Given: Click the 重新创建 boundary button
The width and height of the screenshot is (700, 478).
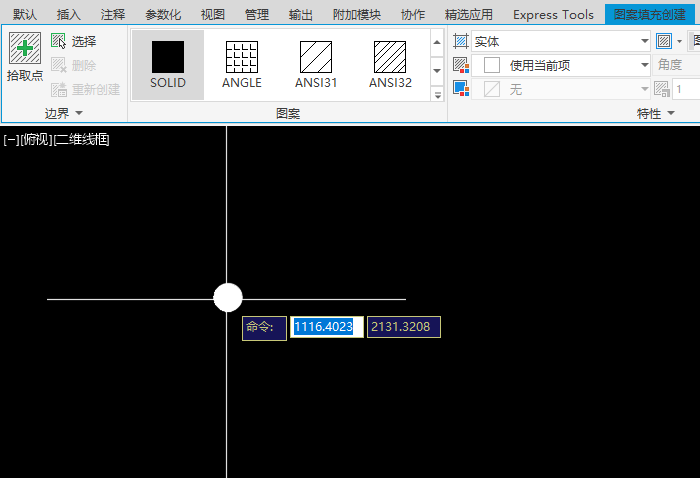Looking at the screenshot, I should click(85, 90).
